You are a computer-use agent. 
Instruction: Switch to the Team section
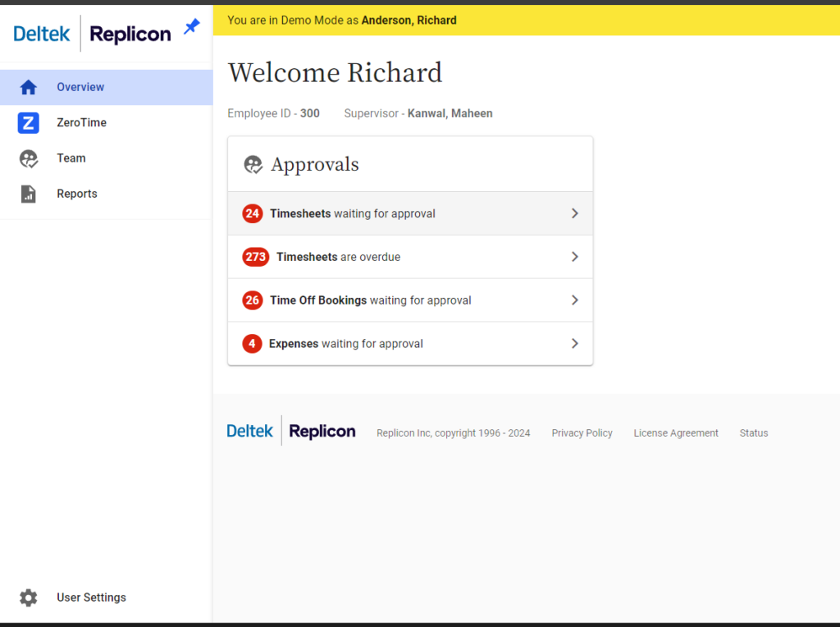71,158
